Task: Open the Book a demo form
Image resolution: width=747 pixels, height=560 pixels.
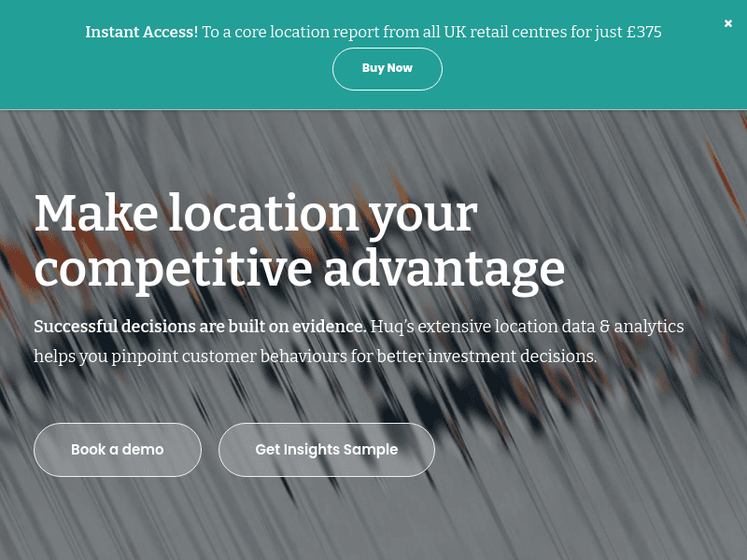Action: (x=118, y=450)
